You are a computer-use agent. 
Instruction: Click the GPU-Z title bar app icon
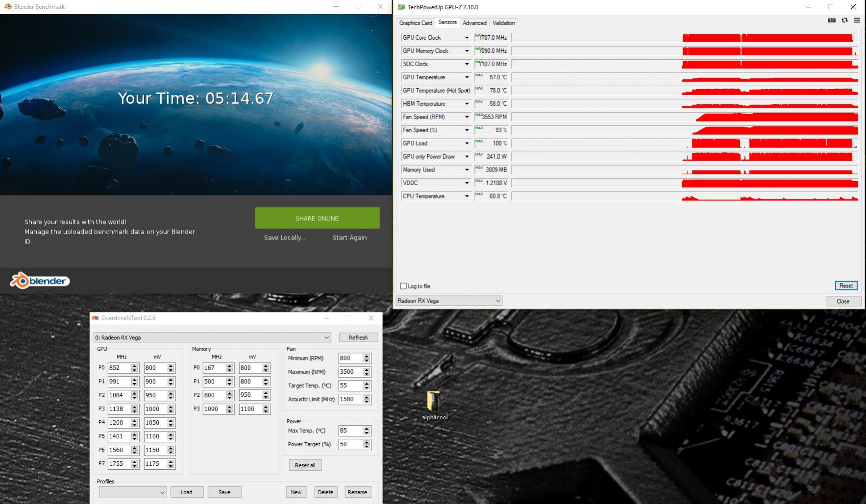coord(401,7)
